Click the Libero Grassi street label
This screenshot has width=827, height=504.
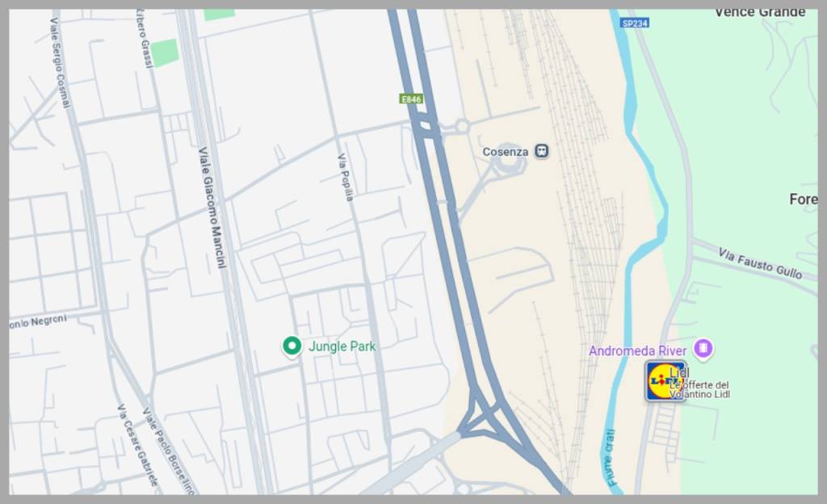tap(144, 38)
